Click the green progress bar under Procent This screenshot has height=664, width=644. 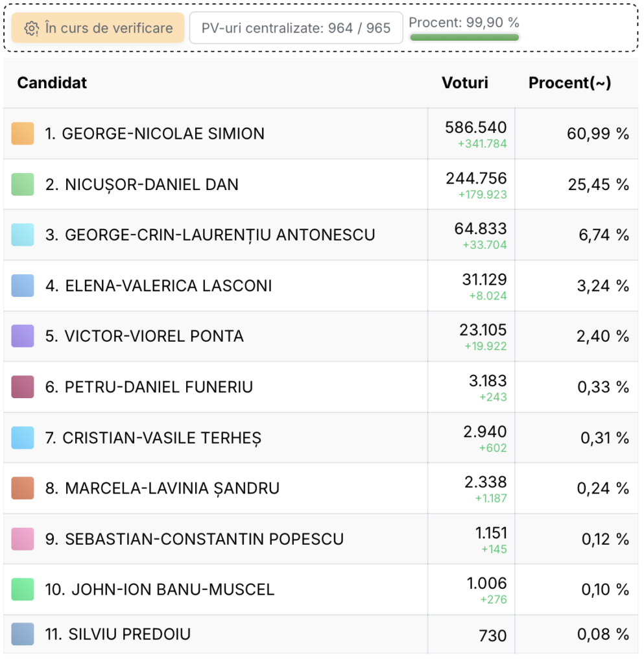tap(464, 38)
